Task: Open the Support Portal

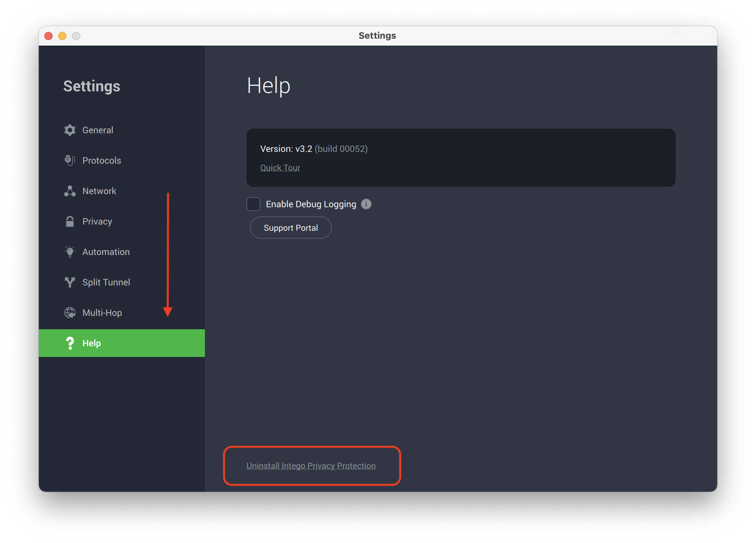Action: pyautogui.click(x=291, y=228)
